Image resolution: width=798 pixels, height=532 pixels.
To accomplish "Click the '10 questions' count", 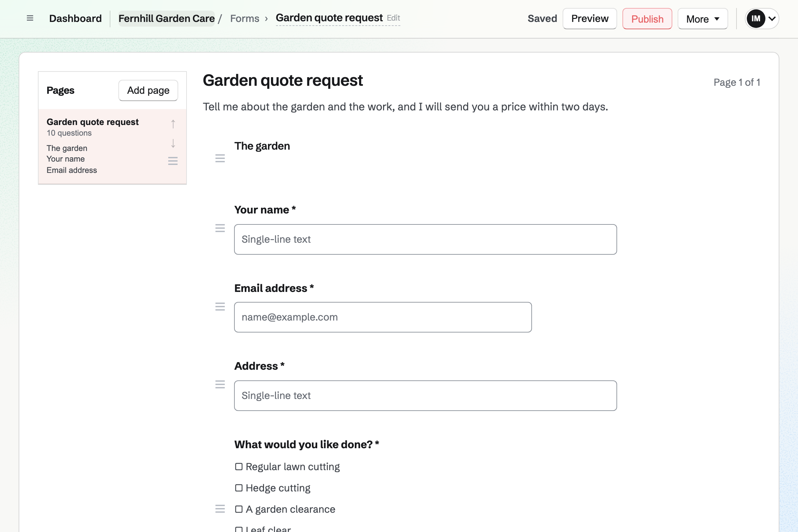I will (69, 133).
